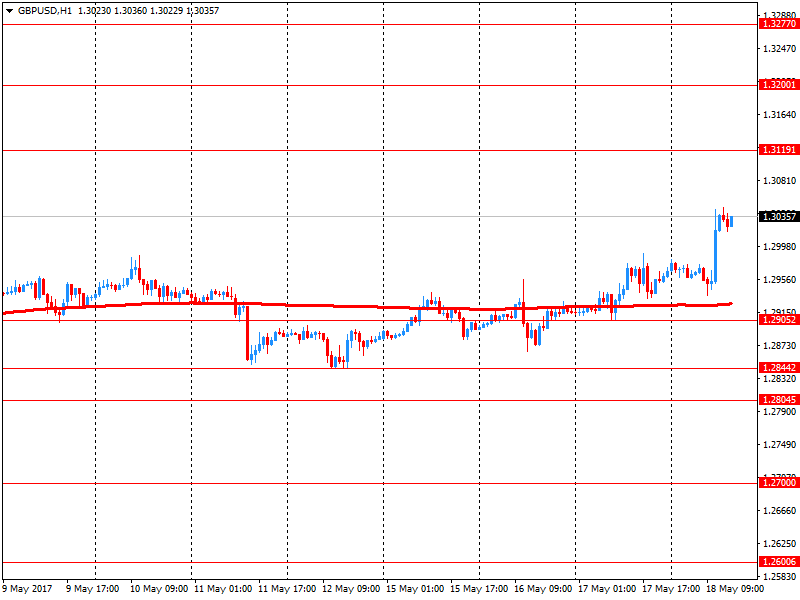Select the 1.32770 red price level label
This screenshot has height=600, width=800.
[x=779, y=24]
